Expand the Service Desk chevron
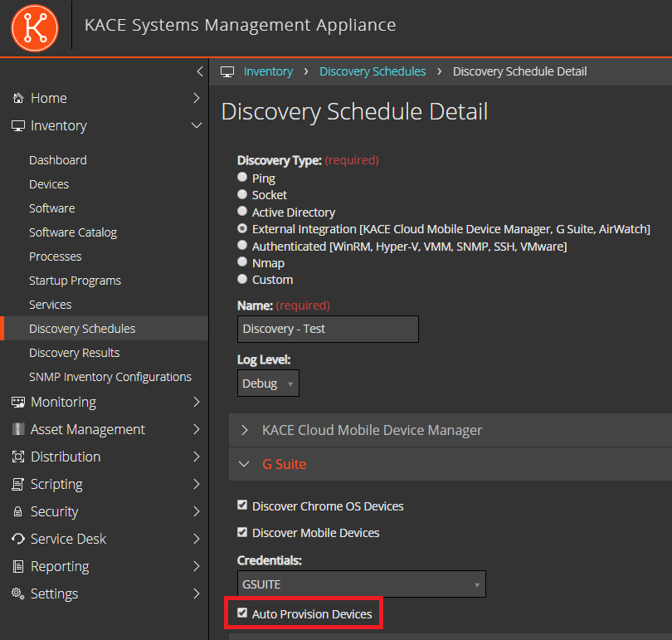 tap(197, 539)
